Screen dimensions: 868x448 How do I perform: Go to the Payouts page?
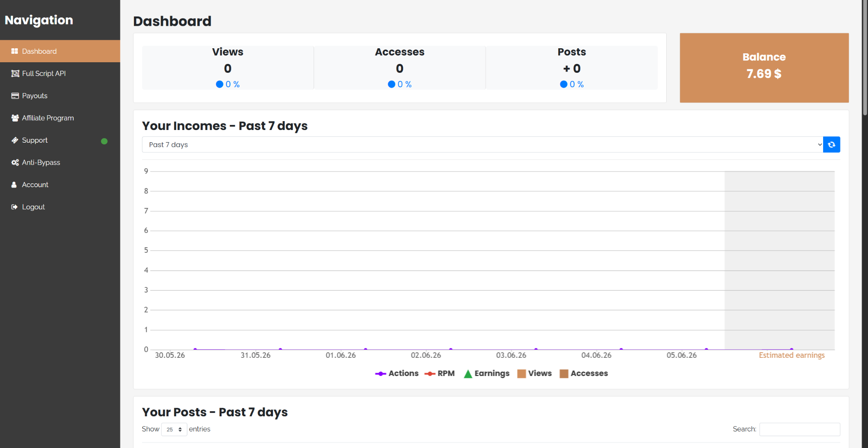(x=60, y=96)
